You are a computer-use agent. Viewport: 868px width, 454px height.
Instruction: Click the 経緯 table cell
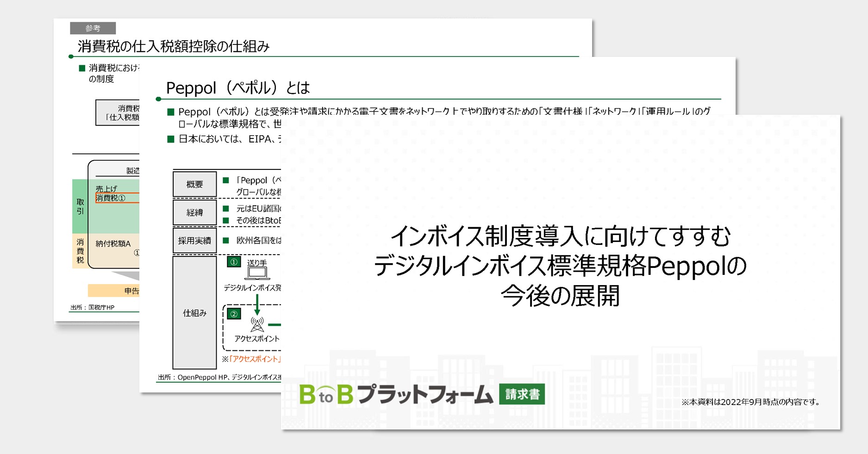(x=194, y=212)
